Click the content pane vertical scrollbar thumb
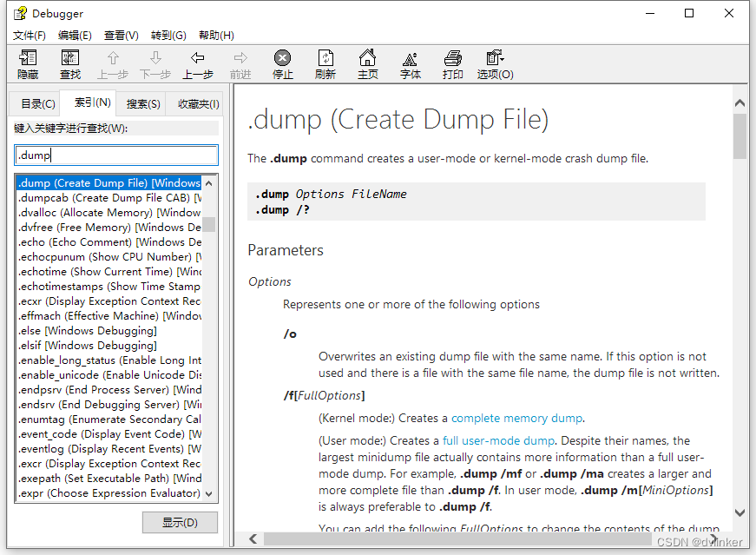This screenshot has height=555, width=756. (x=740, y=135)
